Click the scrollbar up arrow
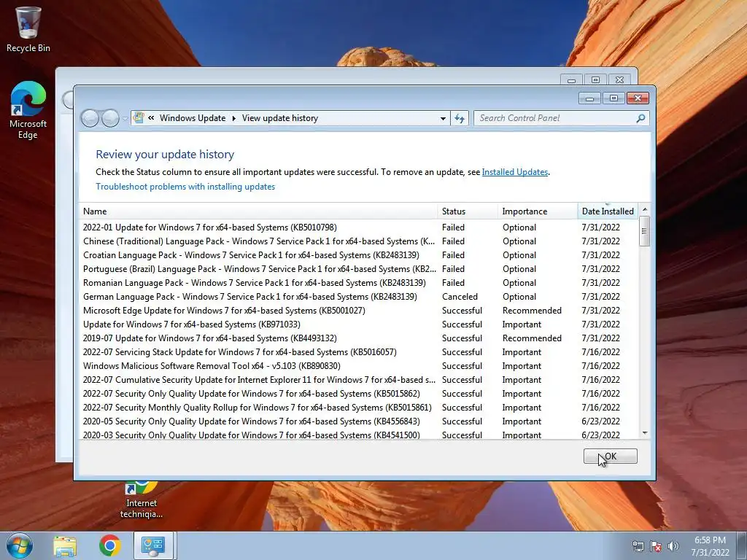 645,209
